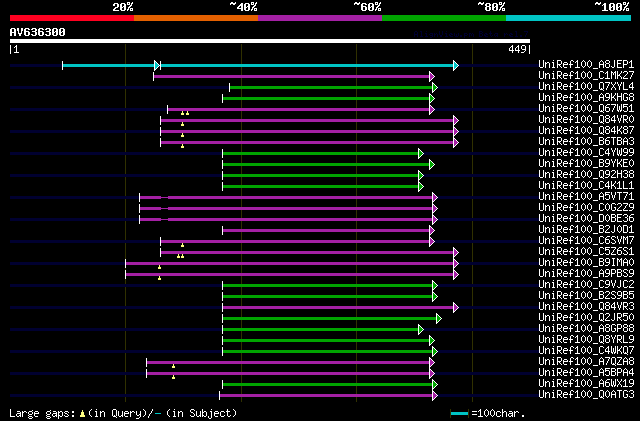This screenshot has height=421, width=640.
Task: Click the UniRef100_B2S9B5 label
Action: coord(586,296)
